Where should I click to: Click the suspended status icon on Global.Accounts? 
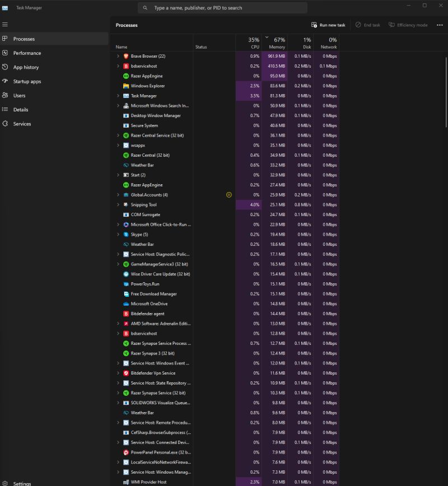click(228, 195)
